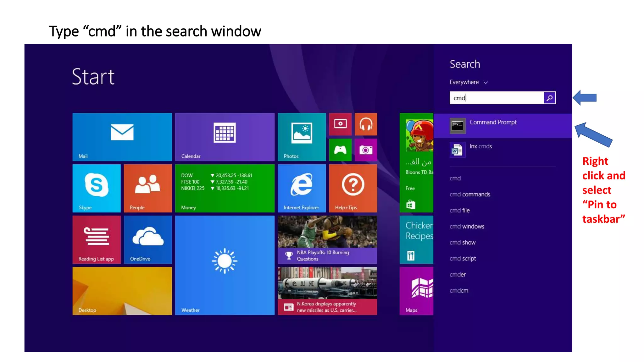Choose the 'cmdcm' suggestion
This screenshot has width=644, height=362.
(459, 291)
